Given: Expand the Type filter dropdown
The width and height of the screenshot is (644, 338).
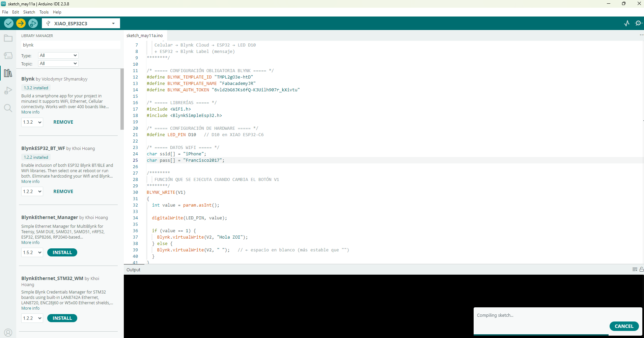Looking at the screenshot, I should (58, 55).
